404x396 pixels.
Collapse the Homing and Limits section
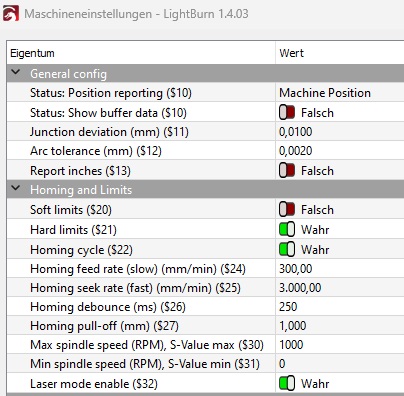click(16, 189)
